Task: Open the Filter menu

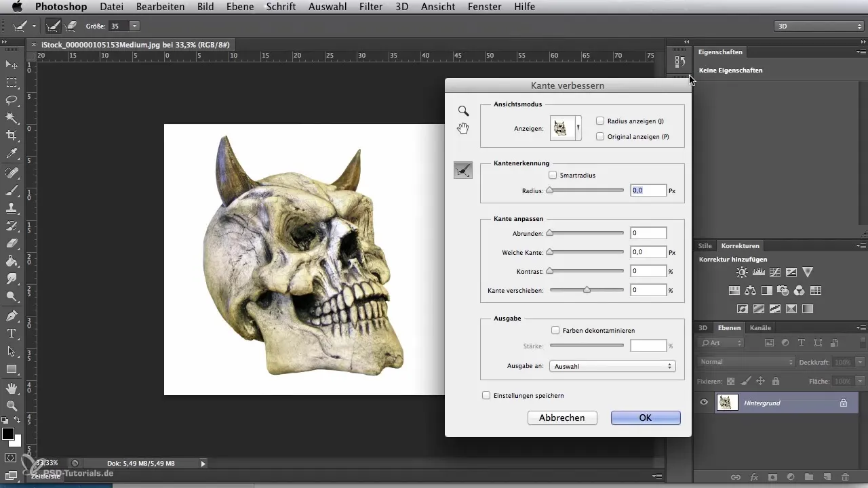Action: (371, 7)
